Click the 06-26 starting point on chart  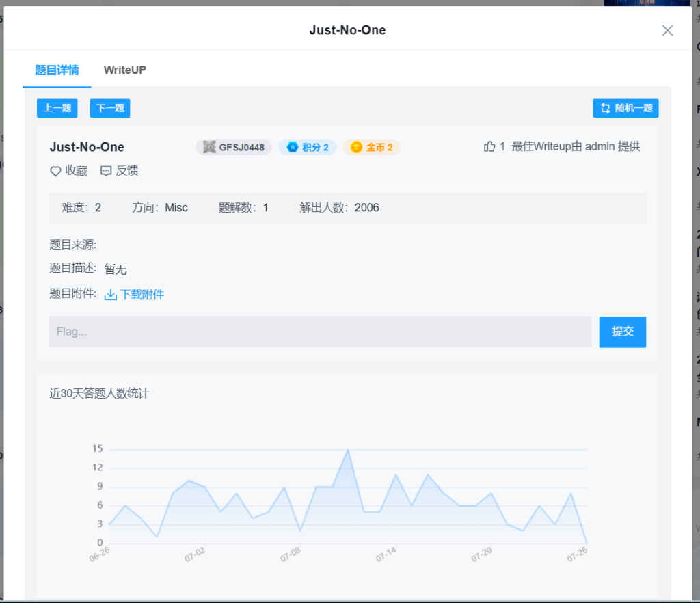pyautogui.click(x=109, y=524)
